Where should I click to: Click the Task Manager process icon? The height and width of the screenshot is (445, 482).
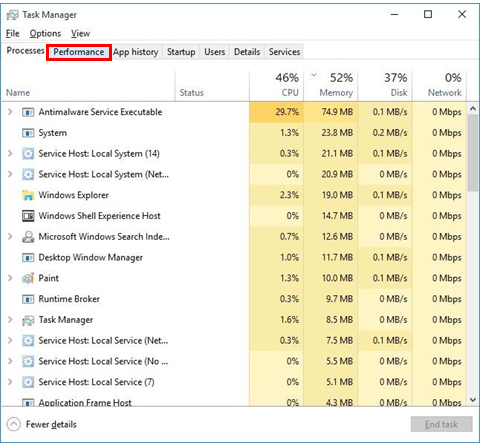pos(28,320)
